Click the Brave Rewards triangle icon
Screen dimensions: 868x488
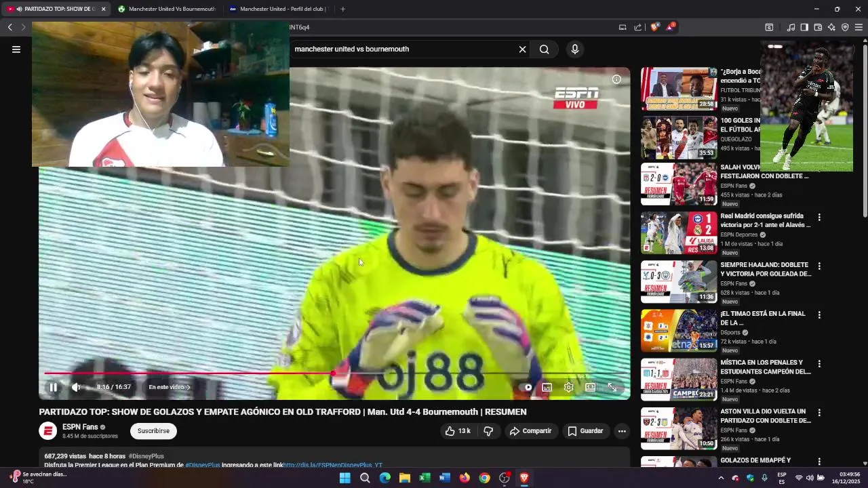tap(670, 27)
